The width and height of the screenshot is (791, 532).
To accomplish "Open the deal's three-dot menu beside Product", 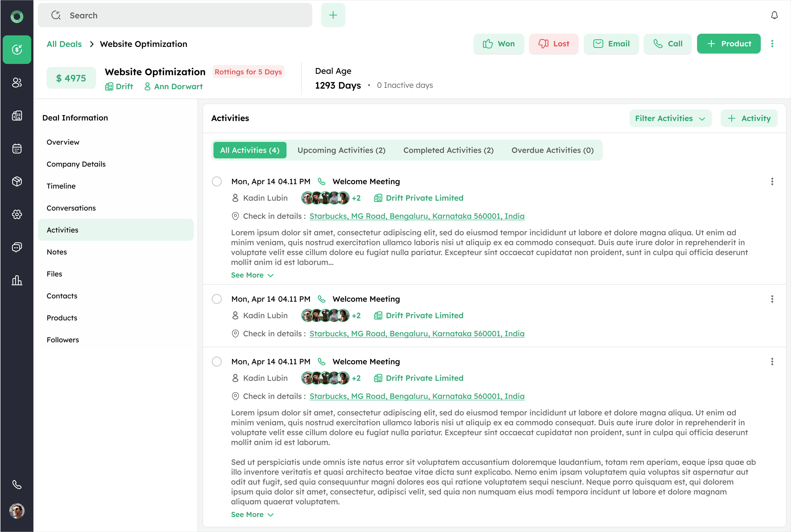I will pyautogui.click(x=772, y=44).
